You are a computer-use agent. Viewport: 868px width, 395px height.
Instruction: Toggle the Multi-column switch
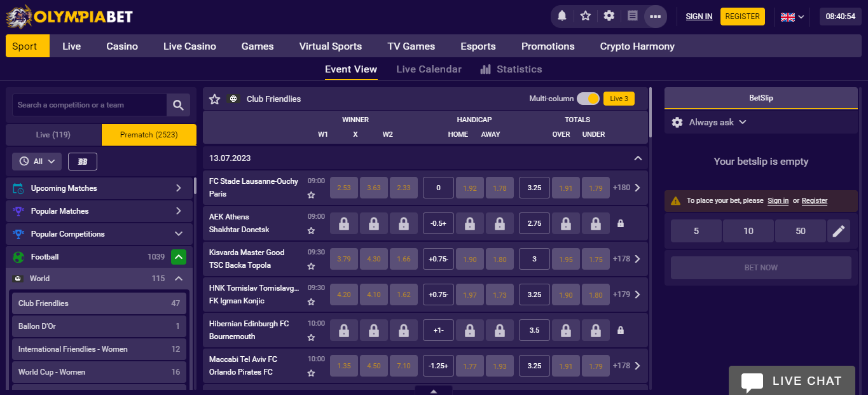pos(588,99)
